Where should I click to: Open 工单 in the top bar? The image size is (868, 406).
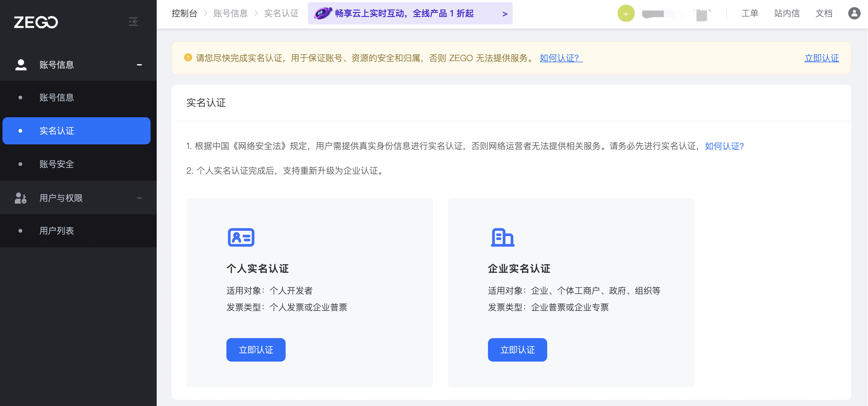[x=749, y=14]
